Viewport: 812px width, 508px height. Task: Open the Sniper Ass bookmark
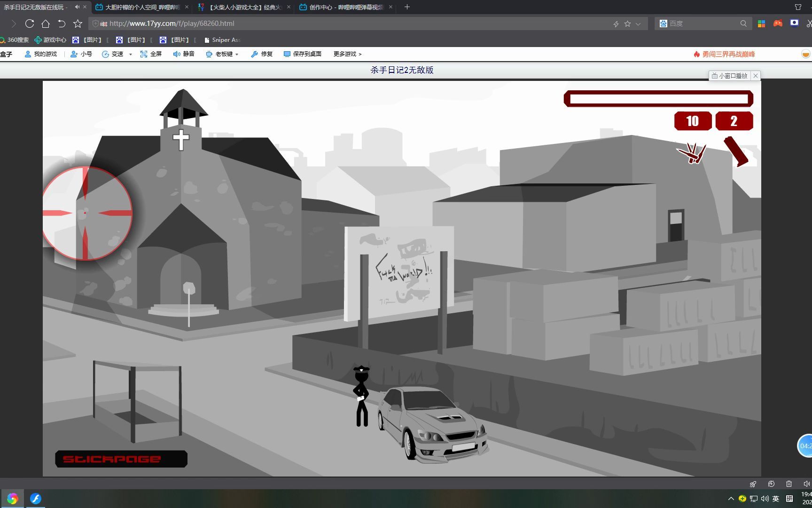point(223,40)
